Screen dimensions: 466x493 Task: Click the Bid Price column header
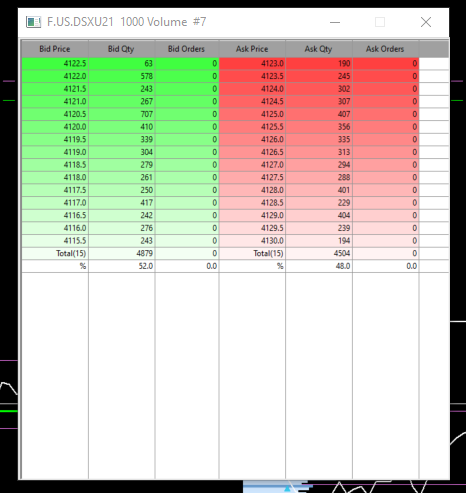click(55, 49)
